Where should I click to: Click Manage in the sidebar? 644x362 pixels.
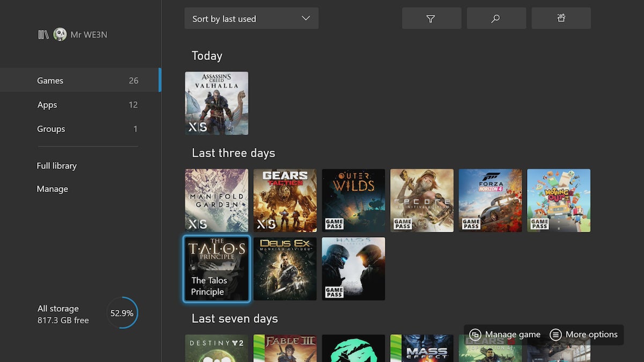click(52, 189)
